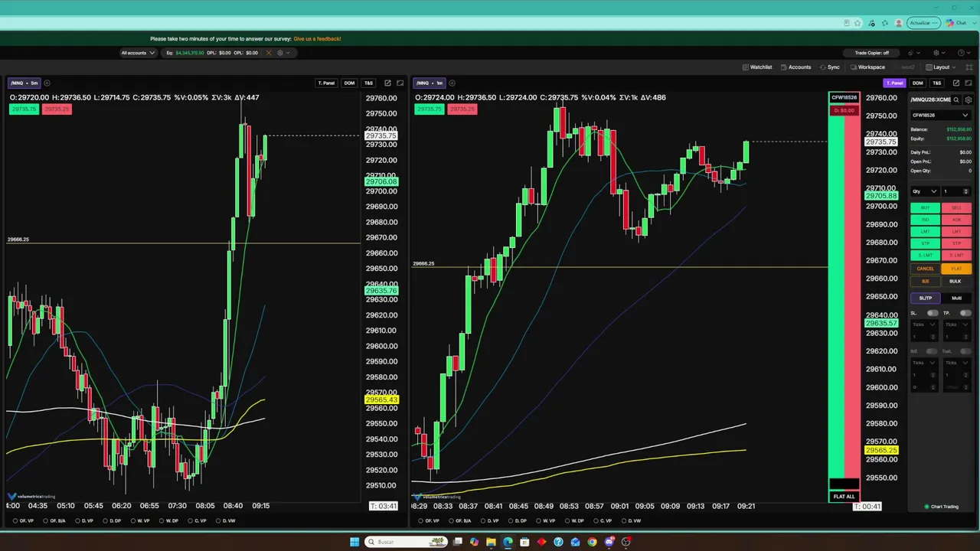Click the B/E breakeven button
980x551 pixels.
(x=926, y=281)
